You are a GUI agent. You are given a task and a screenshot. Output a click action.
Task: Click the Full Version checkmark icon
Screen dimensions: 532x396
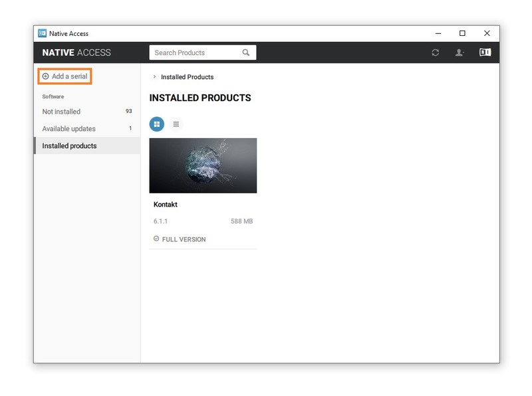point(156,239)
